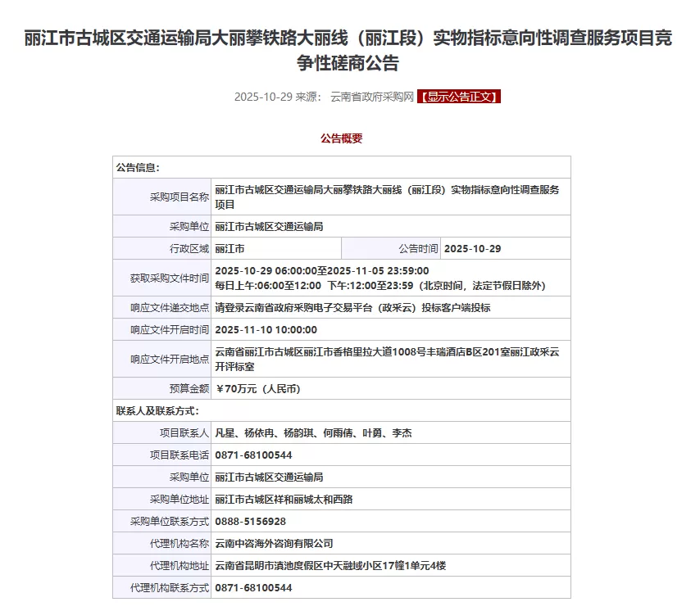Click the 公告概要 section heading
This screenshot has height=611, width=700.
click(343, 138)
